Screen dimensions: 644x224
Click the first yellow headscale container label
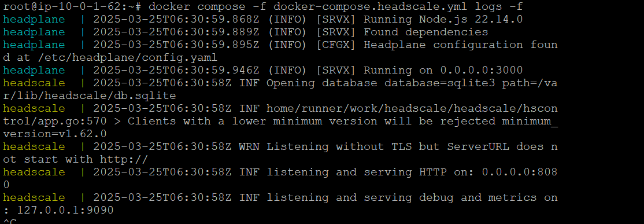click(34, 83)
